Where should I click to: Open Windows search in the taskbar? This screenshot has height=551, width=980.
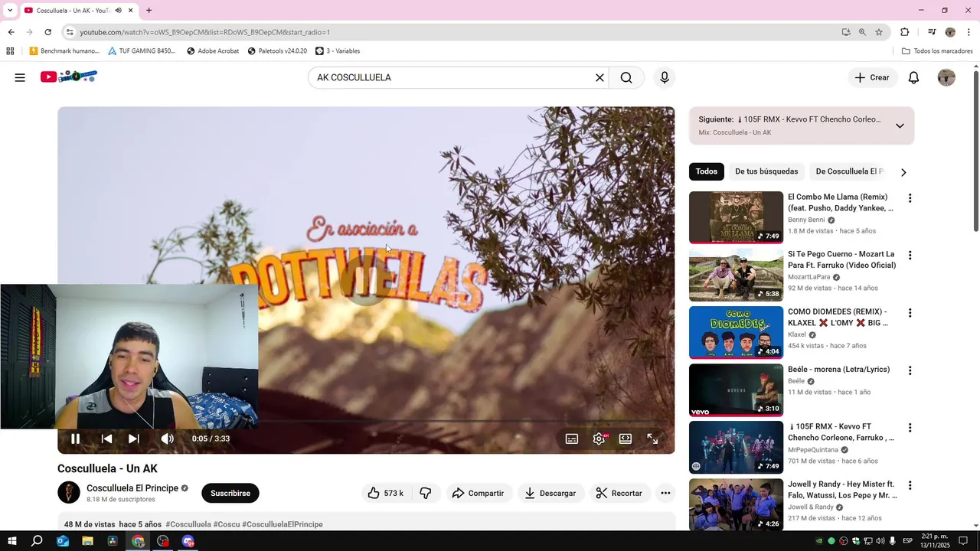[37, 541]
